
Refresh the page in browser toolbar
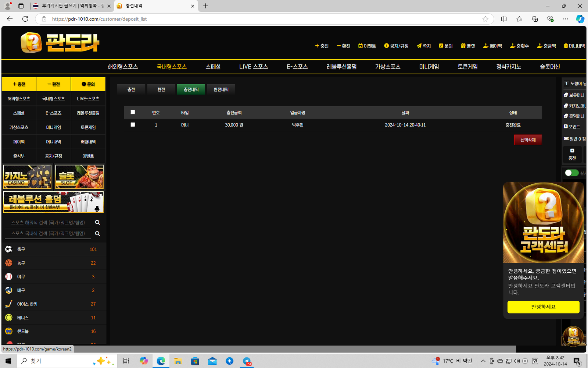click(x=25, y=19)
